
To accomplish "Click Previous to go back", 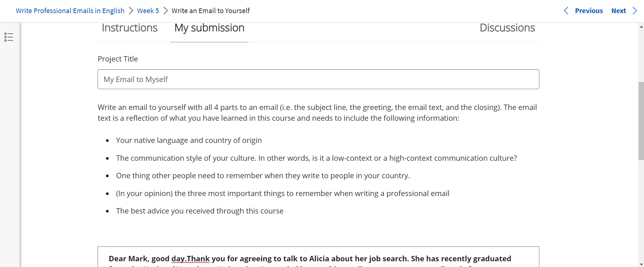I will pos(589,10).
